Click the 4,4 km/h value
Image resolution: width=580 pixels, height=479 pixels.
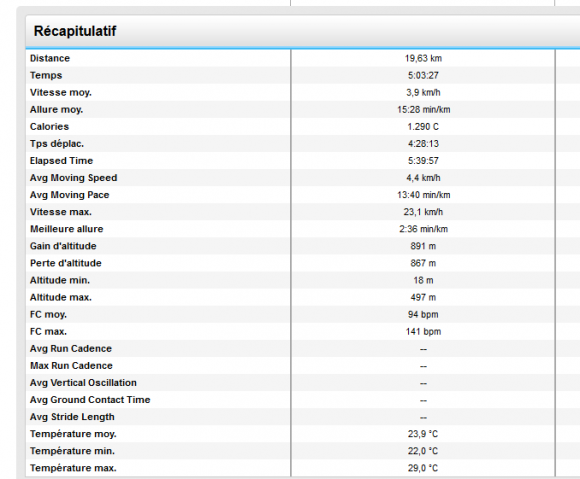423,178
